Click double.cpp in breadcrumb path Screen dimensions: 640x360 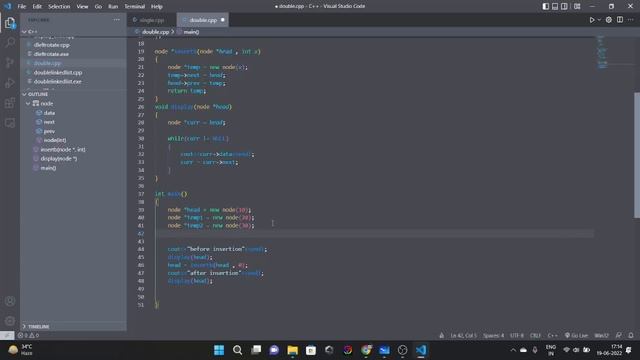pos(155,31)
